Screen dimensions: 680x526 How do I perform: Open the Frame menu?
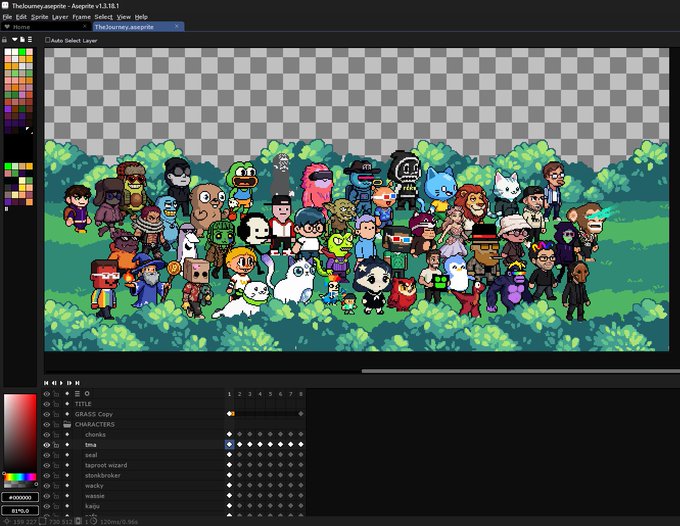pyautogui.click(x=82, y=17)
